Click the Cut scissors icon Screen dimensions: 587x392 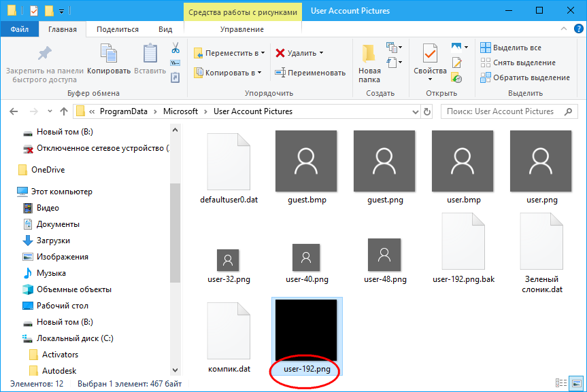point(175,48)
